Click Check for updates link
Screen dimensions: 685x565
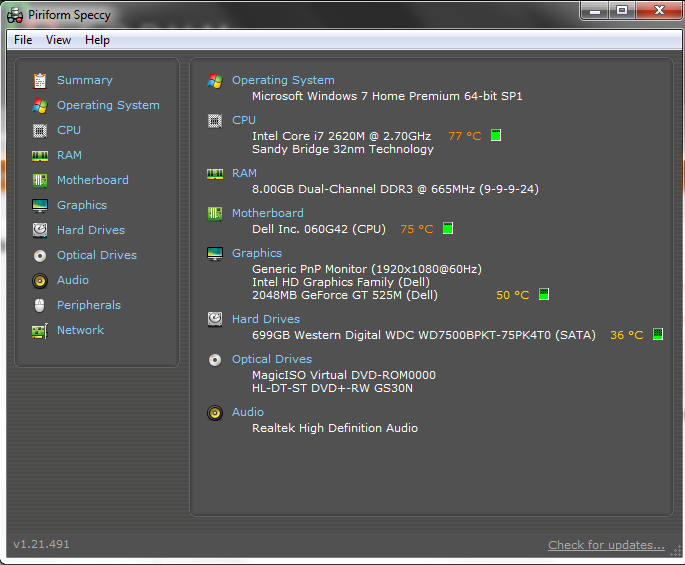[x=606, y=545]
